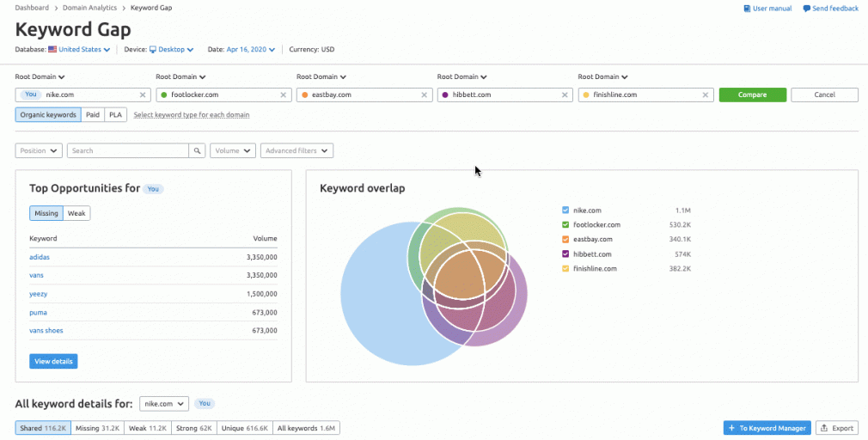Expand Root Domain dropdown above footlocker.com
868x440 pixels.
click(x=180, y=77)
